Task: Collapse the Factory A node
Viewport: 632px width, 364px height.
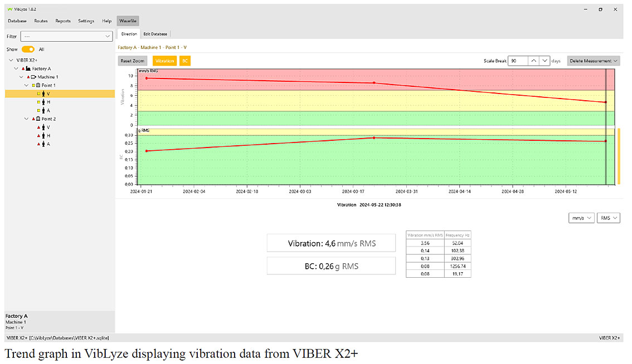Action: pyautogui.click(x=16, y=68)
